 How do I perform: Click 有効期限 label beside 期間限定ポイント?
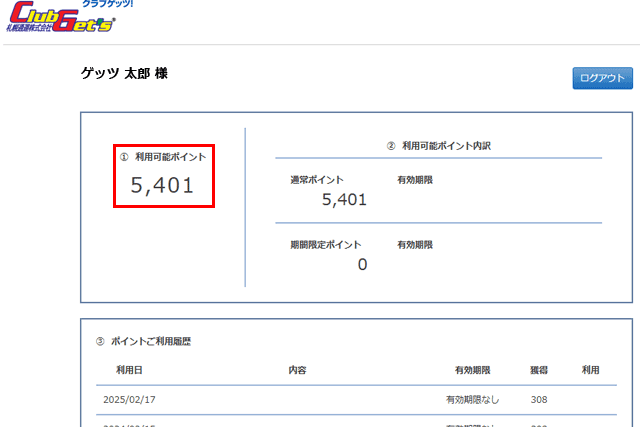(415, 244)
